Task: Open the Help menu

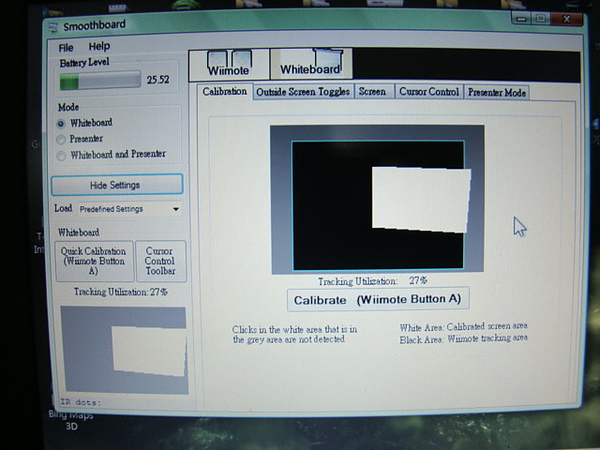Action: point(99,46)
